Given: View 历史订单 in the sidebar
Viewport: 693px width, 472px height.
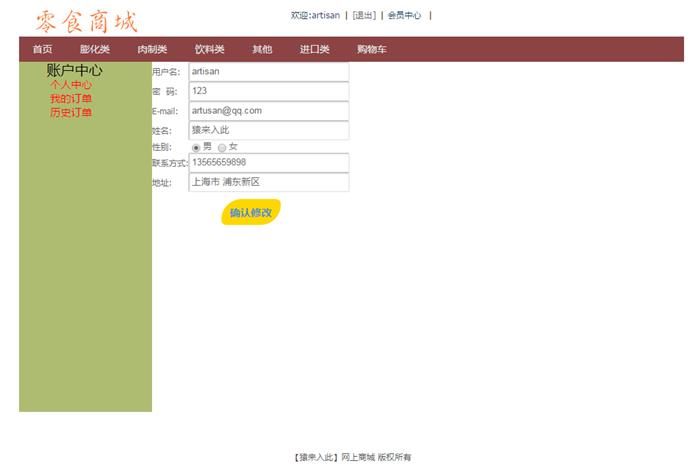Looking at the screenshot, I should (71, 113).
